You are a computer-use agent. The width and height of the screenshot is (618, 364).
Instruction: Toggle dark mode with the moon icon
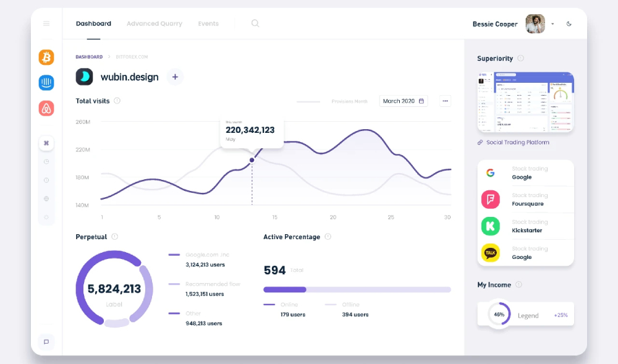569,23
